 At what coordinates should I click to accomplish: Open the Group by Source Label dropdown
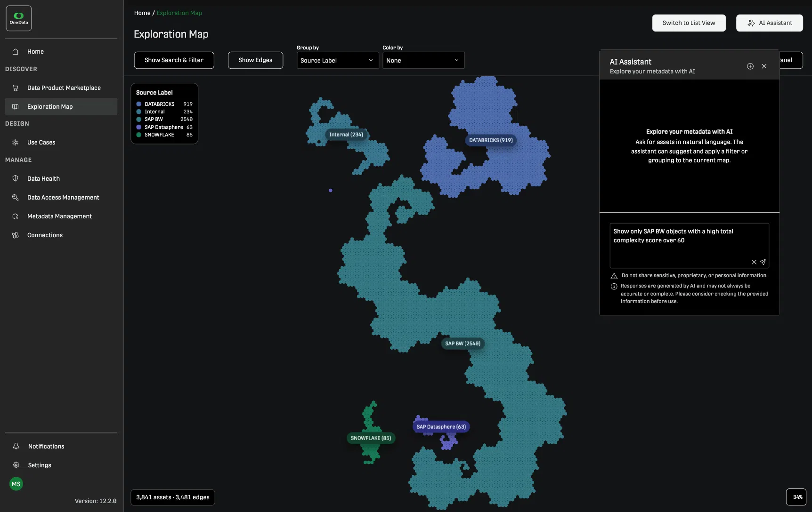[x=338, y=60]
